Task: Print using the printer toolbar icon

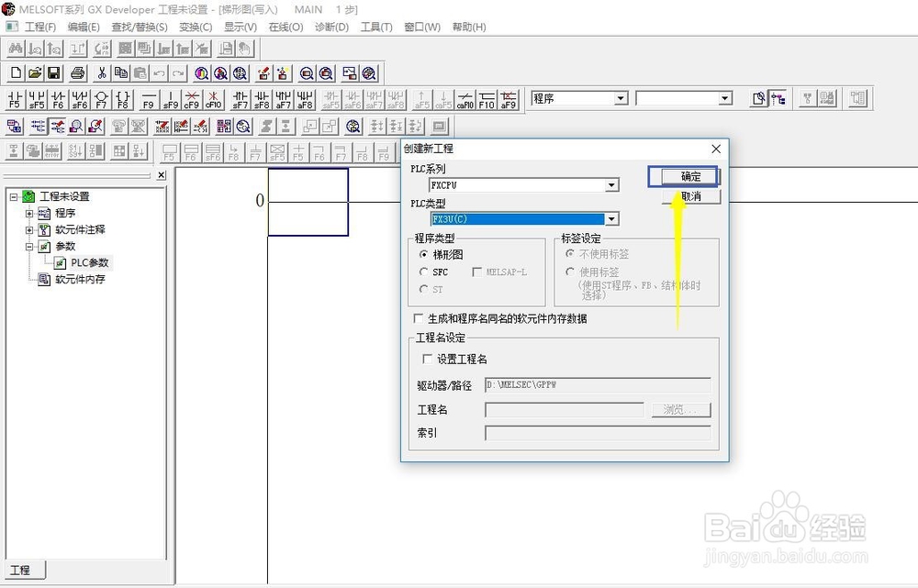Action: (x=77, y=73)
